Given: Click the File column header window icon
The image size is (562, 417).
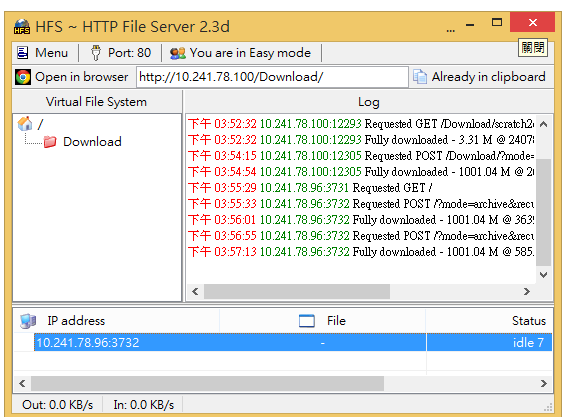Looking at the screenshot, I should pos(307,321).
